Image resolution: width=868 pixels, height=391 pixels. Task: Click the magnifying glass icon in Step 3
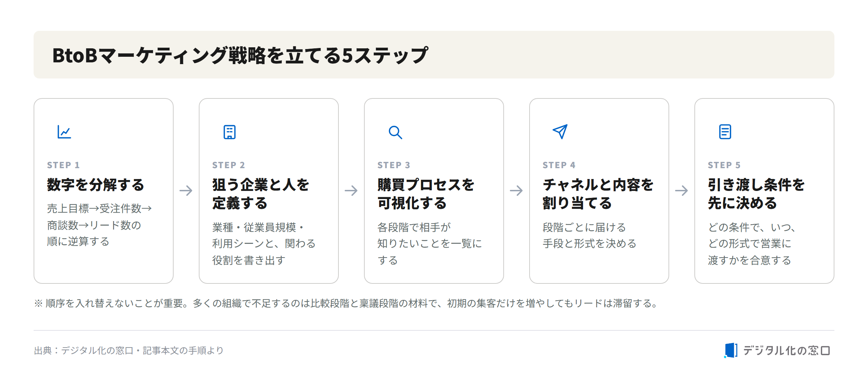[x=395, y=132]
